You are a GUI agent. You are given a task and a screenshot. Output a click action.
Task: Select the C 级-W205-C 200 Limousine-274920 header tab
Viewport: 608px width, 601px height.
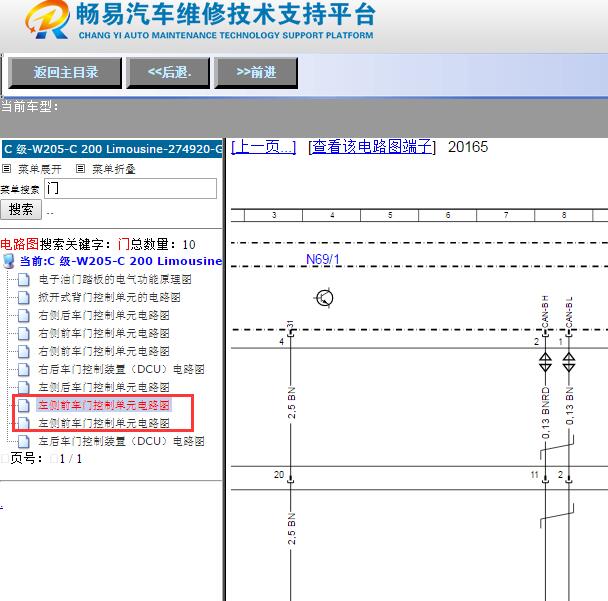(x=112, y=149)
